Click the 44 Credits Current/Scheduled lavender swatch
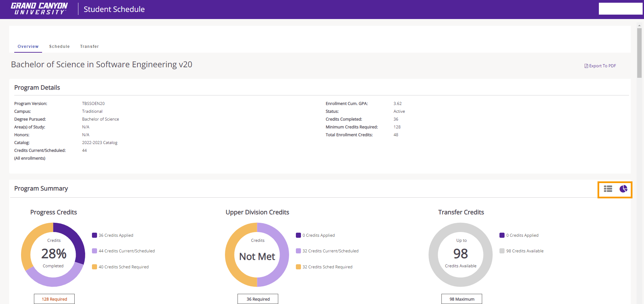This screenshot has width=644, height=304. point(94,251)
